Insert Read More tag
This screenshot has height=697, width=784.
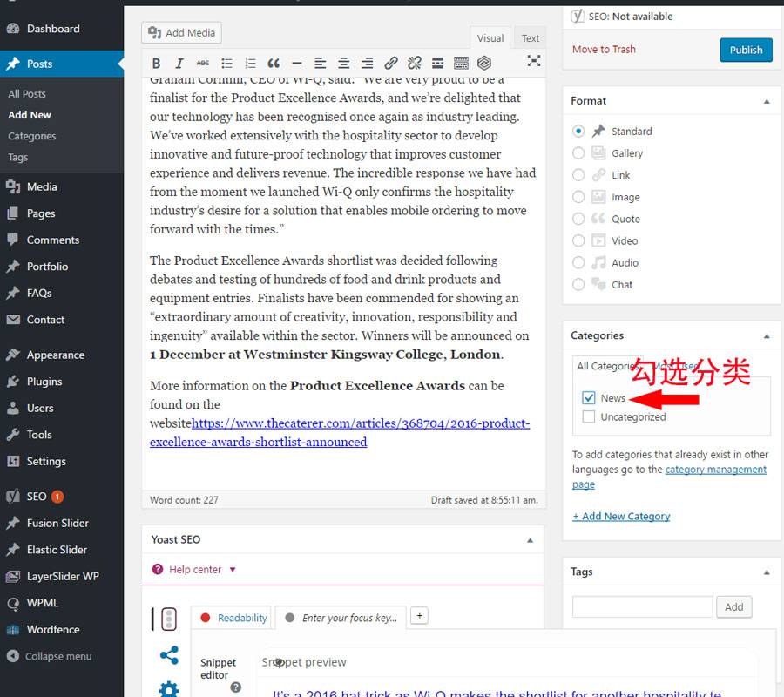tap(438, 63)
